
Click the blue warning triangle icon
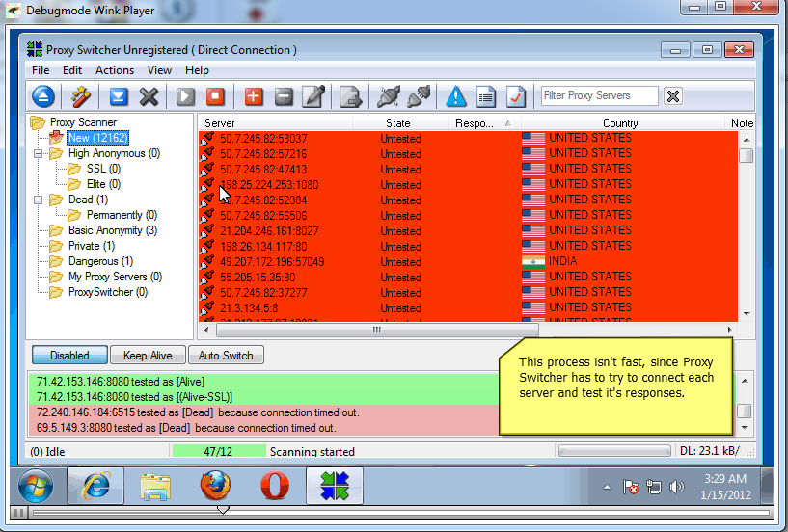[456, 96]
